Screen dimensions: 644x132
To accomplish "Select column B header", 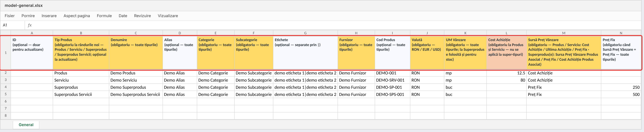I will (x=81, y=33).
